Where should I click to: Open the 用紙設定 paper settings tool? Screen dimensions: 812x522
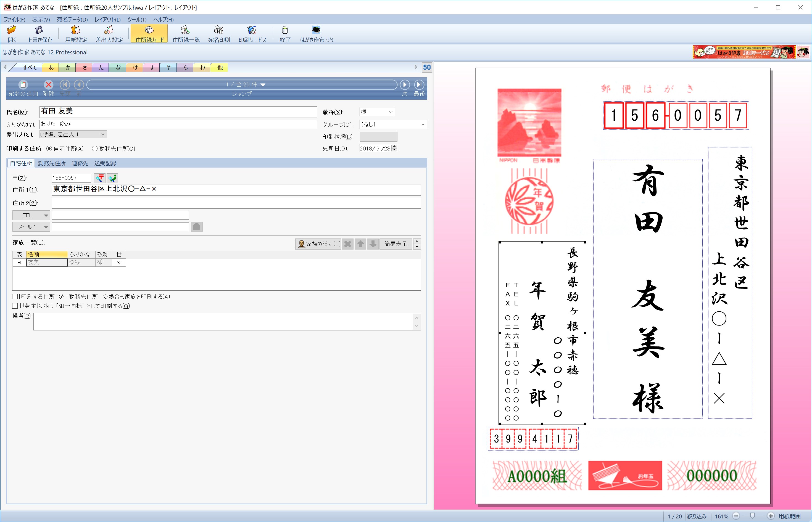76,34
